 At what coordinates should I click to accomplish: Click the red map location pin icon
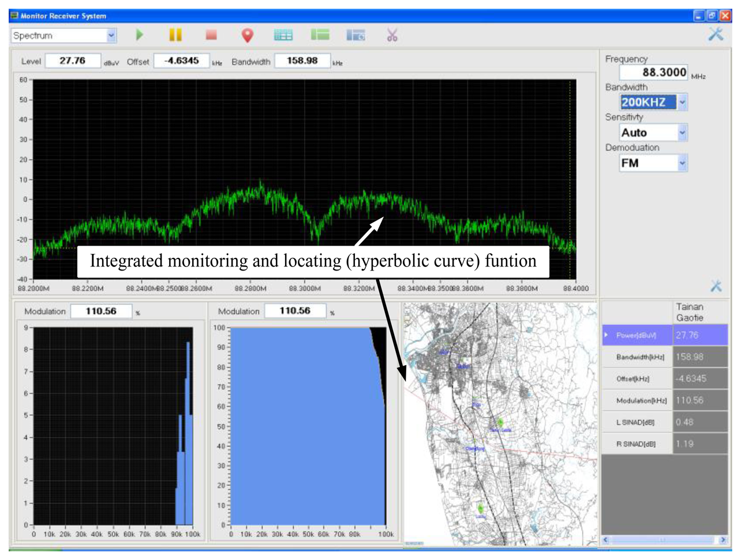(247, 36)
